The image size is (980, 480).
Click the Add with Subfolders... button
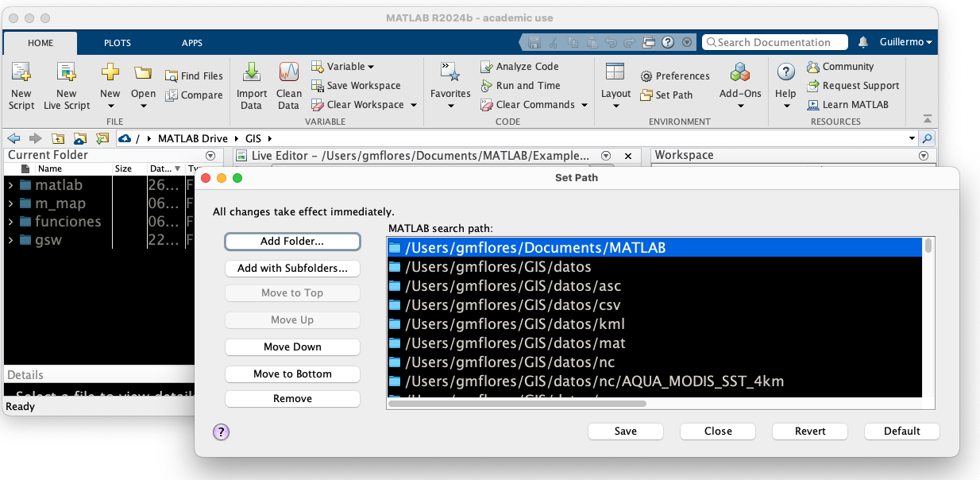coord(292,269)
